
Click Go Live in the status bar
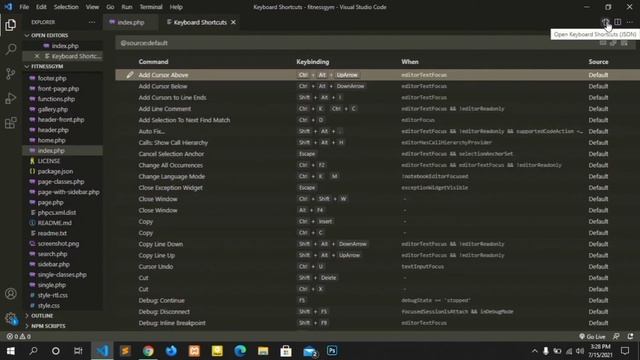tap(592, 337)
